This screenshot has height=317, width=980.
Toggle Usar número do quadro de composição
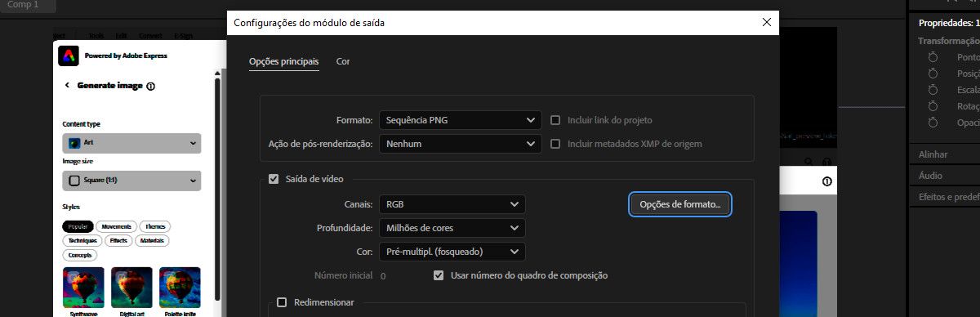click(x=439, y=275)
